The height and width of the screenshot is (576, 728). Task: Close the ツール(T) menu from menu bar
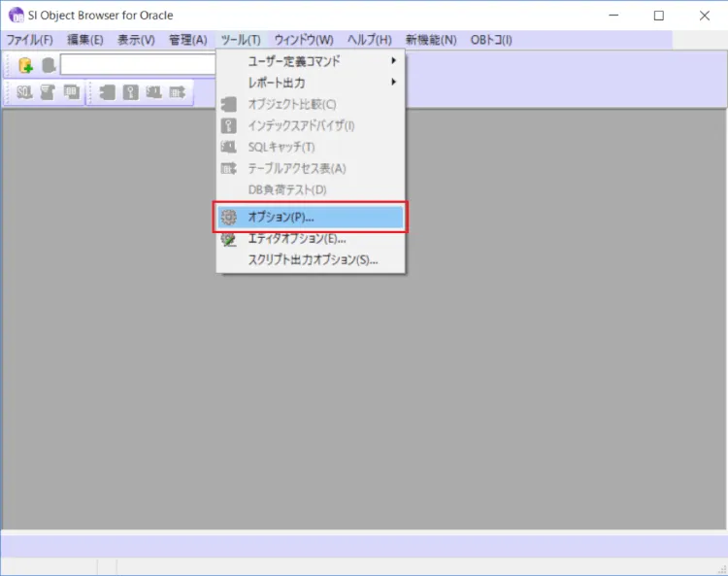(x=241, y=40)
